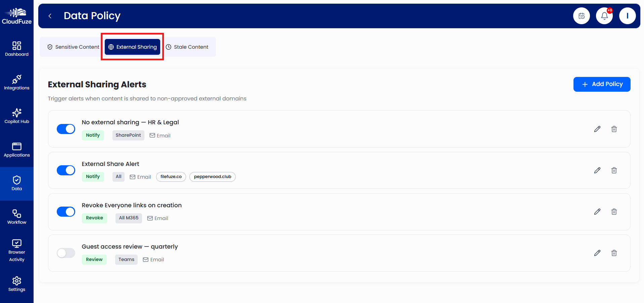Screen dimensions: 644x303
Task: Turn off the Revoke Everyone links policy
Action: pyautogui.click(x=66, y=212)
